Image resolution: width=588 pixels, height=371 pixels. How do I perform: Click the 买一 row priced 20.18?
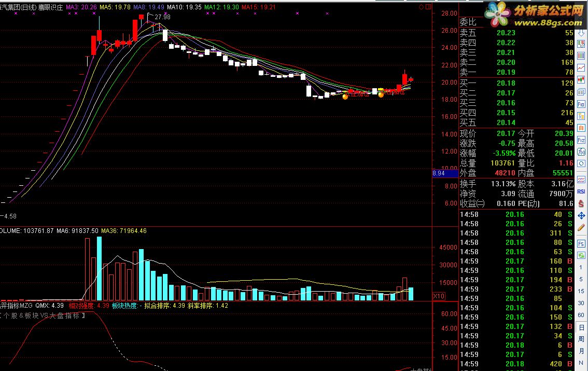516,83
